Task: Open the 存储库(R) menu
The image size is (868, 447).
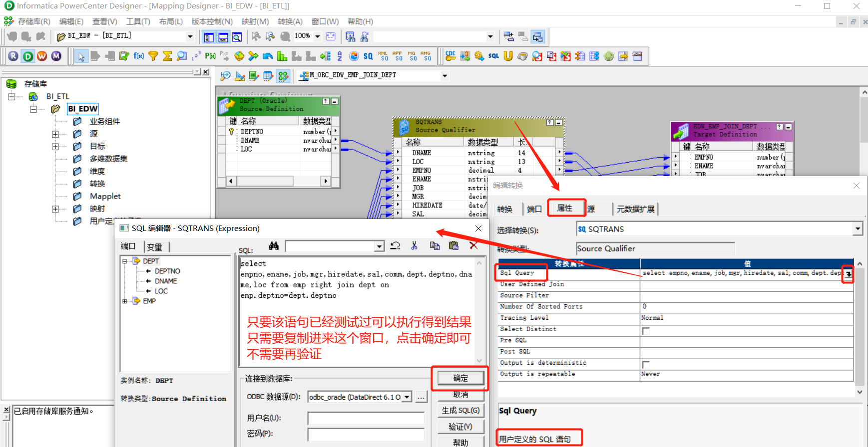Action: pos(34,21)
